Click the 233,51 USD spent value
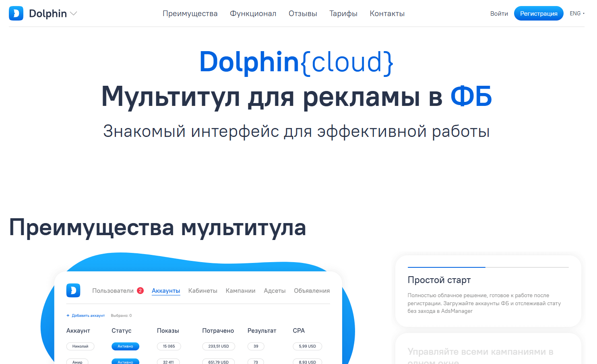 coord(219,346)
